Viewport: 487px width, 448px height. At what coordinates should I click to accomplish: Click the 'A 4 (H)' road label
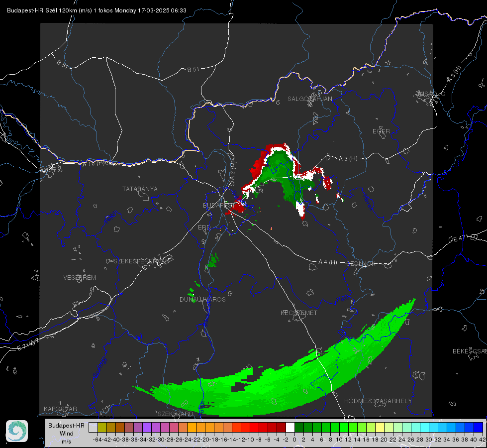point(328,262)
